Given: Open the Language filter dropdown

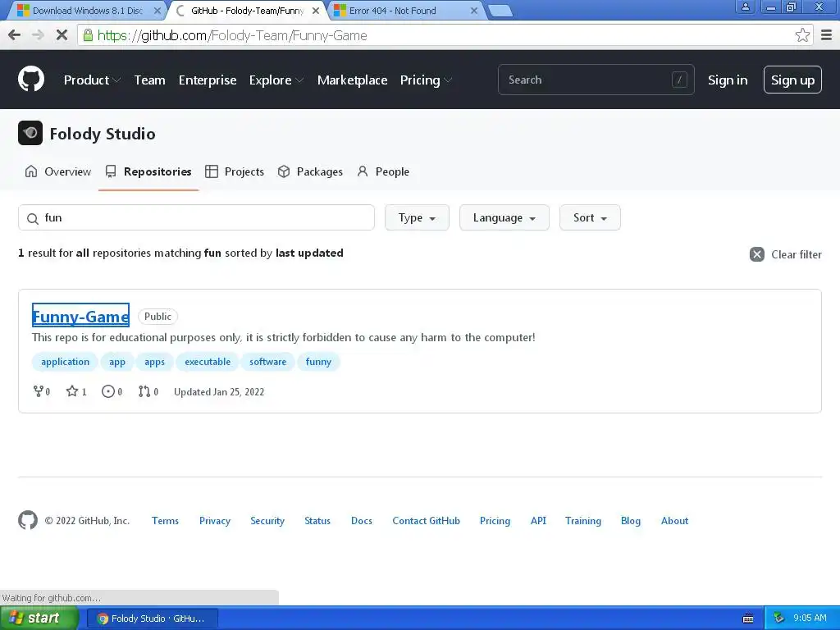Looking at the screenshot, I should 504,217.
